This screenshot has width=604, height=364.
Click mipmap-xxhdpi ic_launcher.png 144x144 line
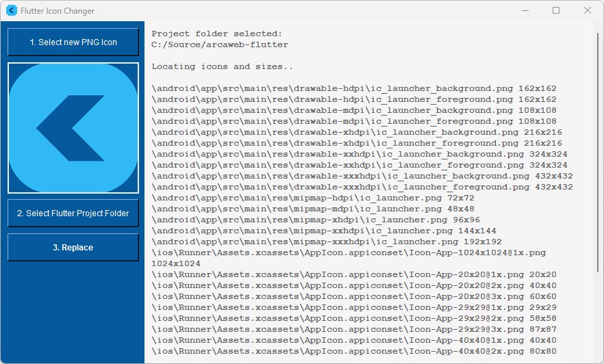point(324,231)
